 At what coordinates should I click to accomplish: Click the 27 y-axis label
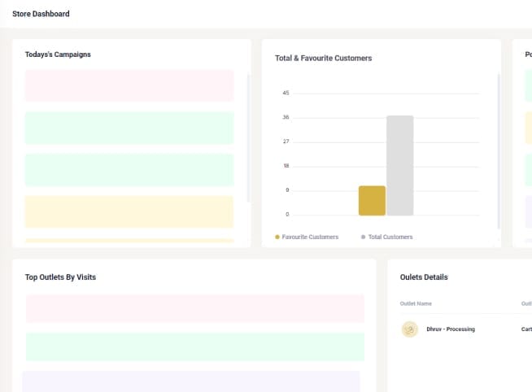tap(286, 142)
